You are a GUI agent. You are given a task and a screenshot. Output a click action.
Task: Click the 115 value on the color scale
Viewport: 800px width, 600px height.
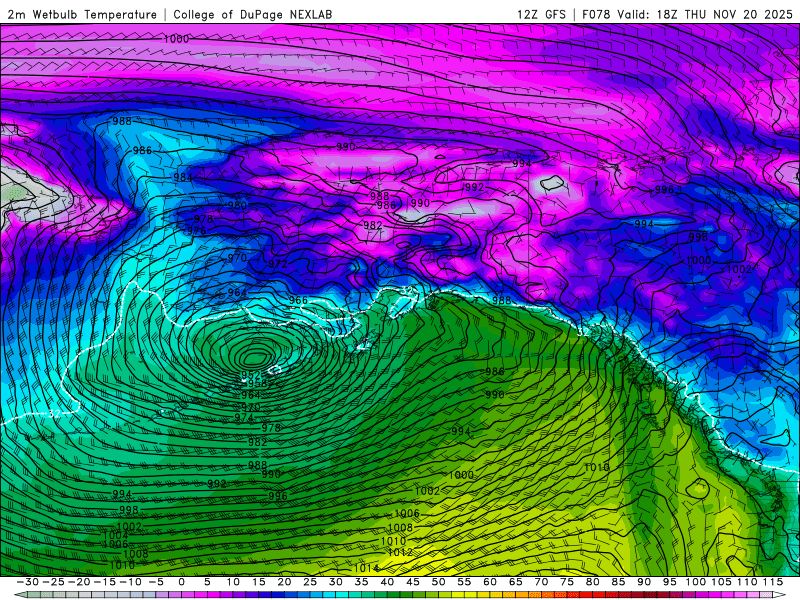(x=773, y=582)
